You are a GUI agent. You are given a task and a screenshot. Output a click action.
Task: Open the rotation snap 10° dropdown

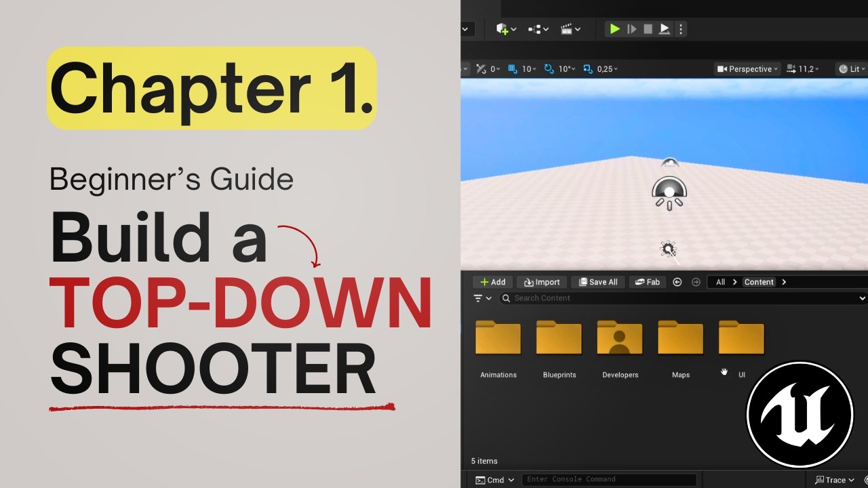568,69
